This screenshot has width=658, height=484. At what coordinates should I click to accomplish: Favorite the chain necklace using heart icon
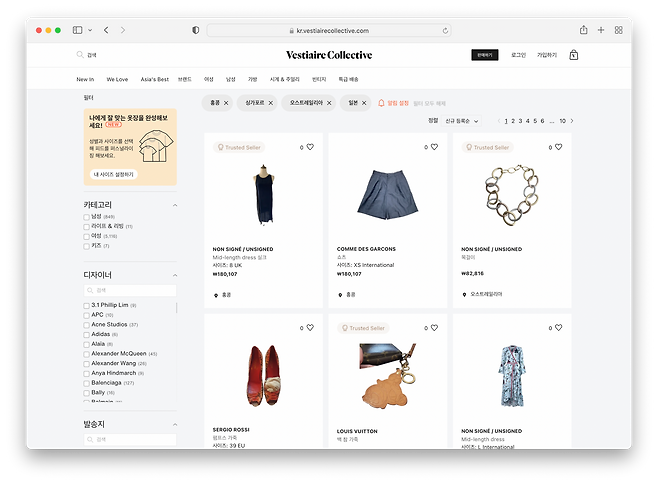coord(559,147)
